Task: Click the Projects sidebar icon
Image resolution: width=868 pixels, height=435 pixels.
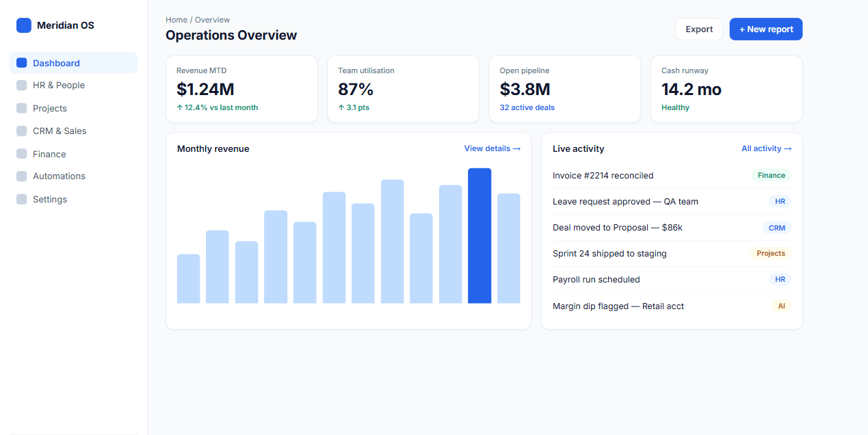Action: [x=21, y=108]
